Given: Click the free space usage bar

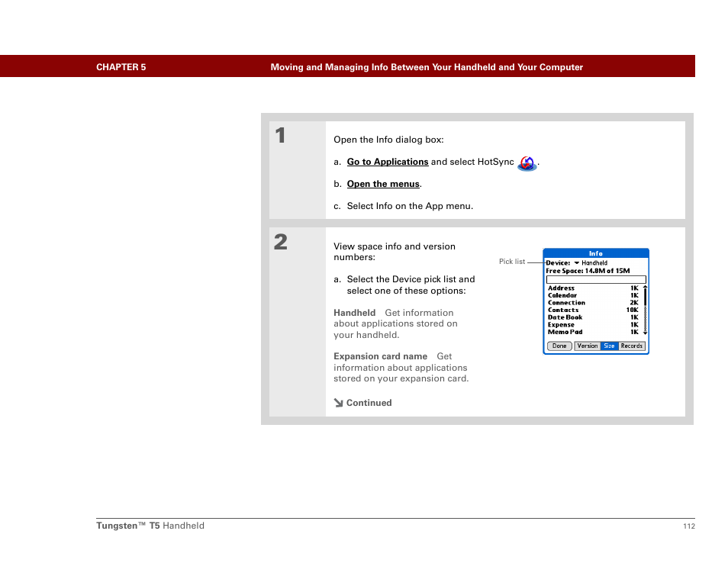Looking at the screenshot, I should click(x=596, y=279).
